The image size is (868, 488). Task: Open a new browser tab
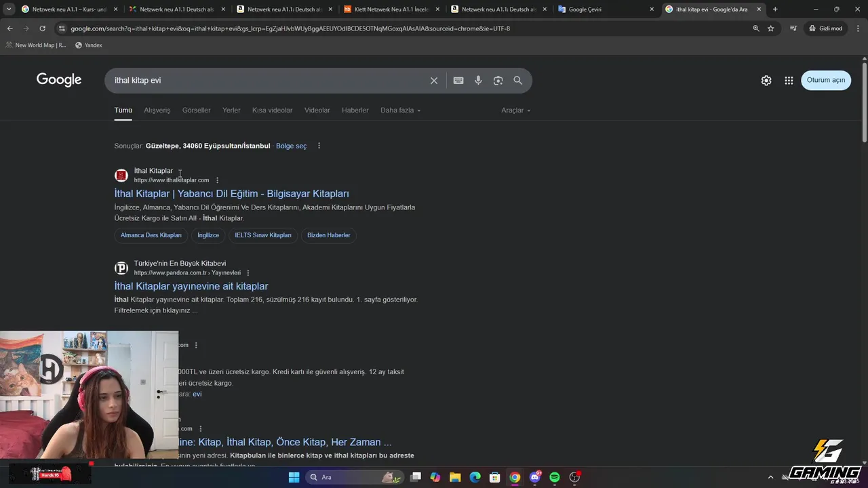tap(775, 9)
